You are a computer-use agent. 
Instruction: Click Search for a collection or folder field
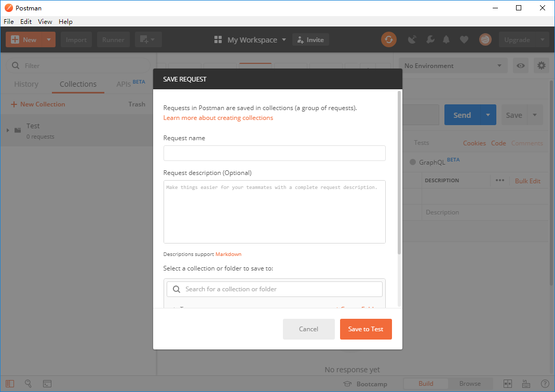click(x=274, y=289)
